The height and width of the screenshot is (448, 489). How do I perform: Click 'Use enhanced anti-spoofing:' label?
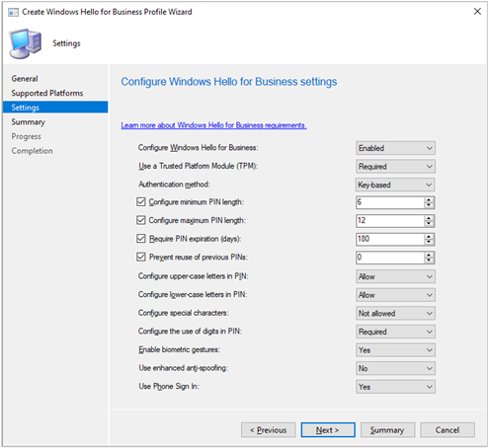(183, 368)
